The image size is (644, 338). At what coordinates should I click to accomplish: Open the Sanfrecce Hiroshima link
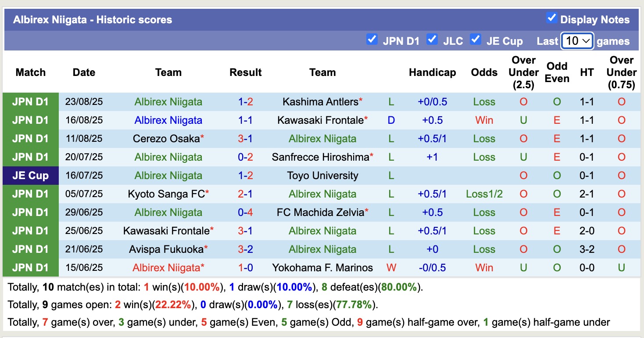tap(320, 157)
